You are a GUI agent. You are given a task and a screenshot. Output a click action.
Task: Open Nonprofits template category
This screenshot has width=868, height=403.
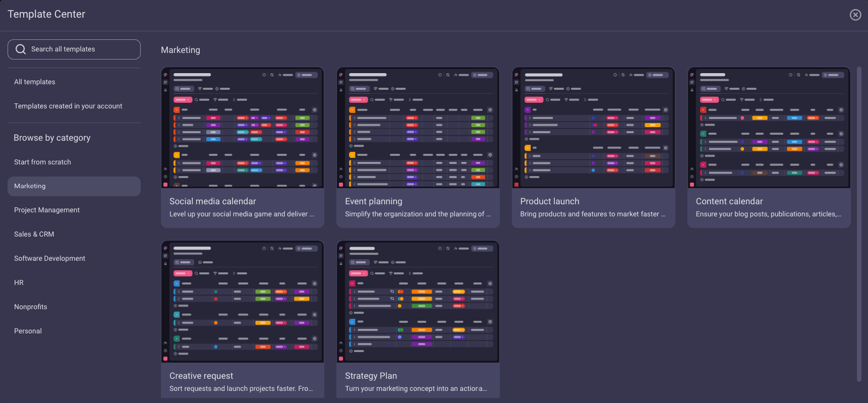30,307
